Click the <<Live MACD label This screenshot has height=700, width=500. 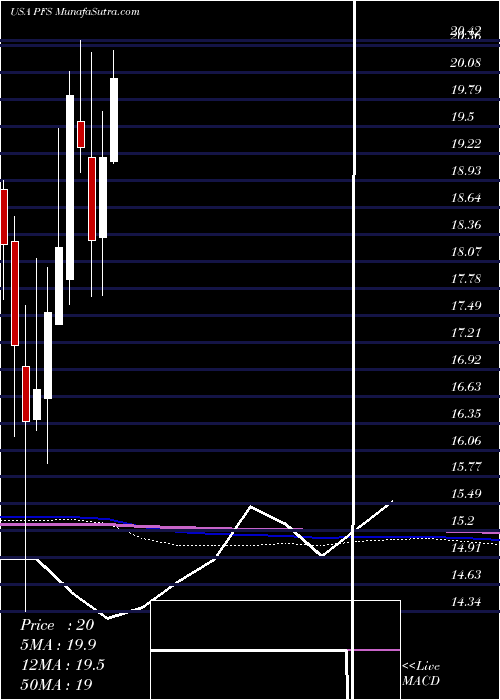pyautogui.click(x=421, y=674)
